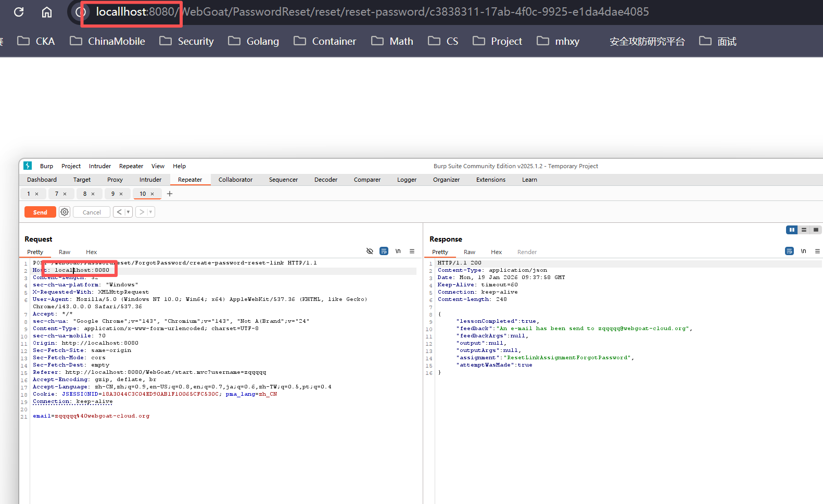823x504 pixels.
Task: Close Repeater tab number 9
Action: [x=121, y=194]
